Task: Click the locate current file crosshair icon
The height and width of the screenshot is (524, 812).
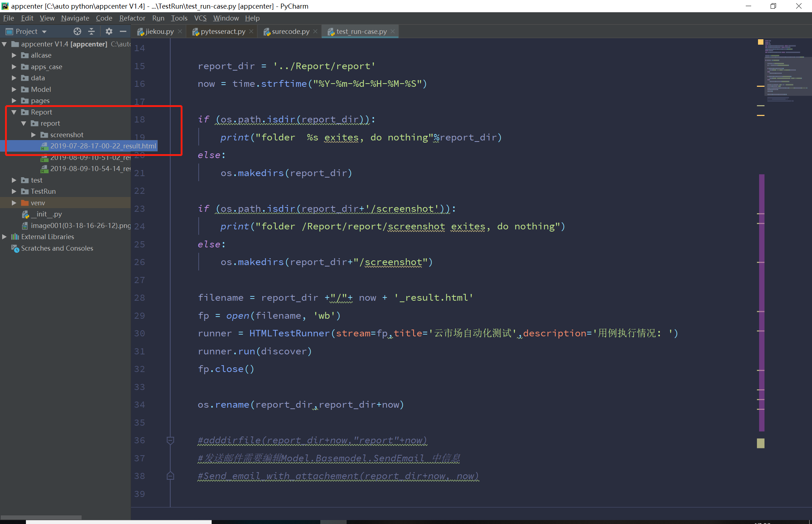Action: point(77,31)
